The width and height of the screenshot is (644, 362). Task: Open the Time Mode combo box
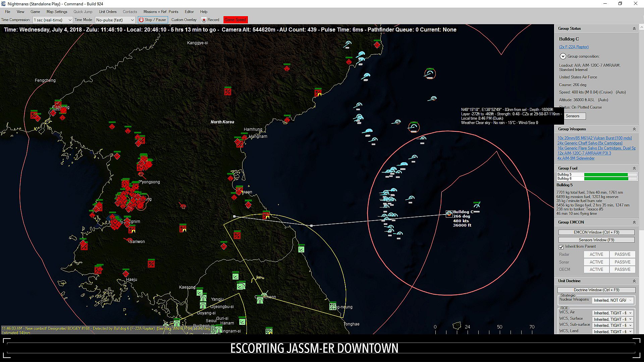point(115,20)
